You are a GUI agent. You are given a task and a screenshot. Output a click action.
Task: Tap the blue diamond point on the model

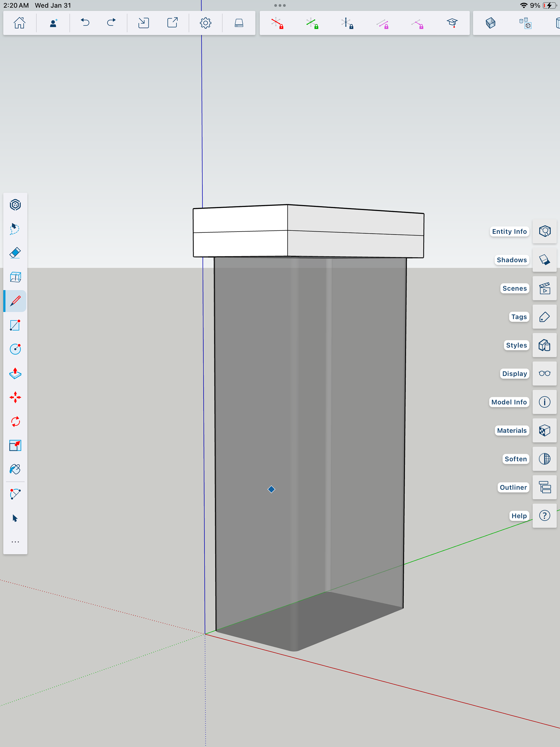[271, 489]
